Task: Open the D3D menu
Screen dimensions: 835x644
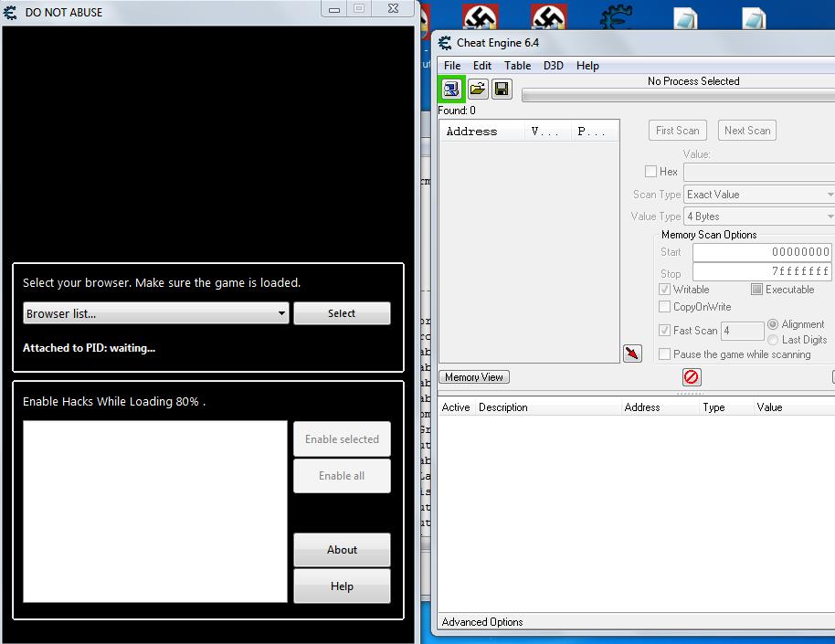Action: tap(553, 66)
